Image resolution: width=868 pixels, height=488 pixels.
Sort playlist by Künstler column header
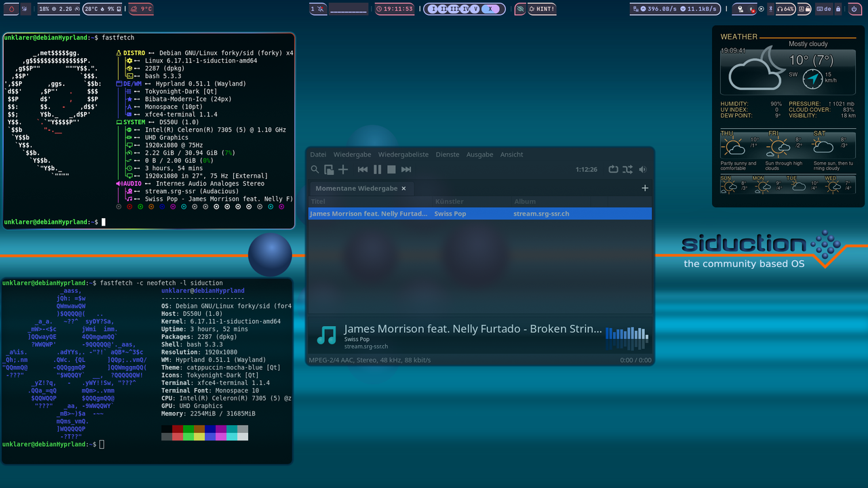coord(473,201)
